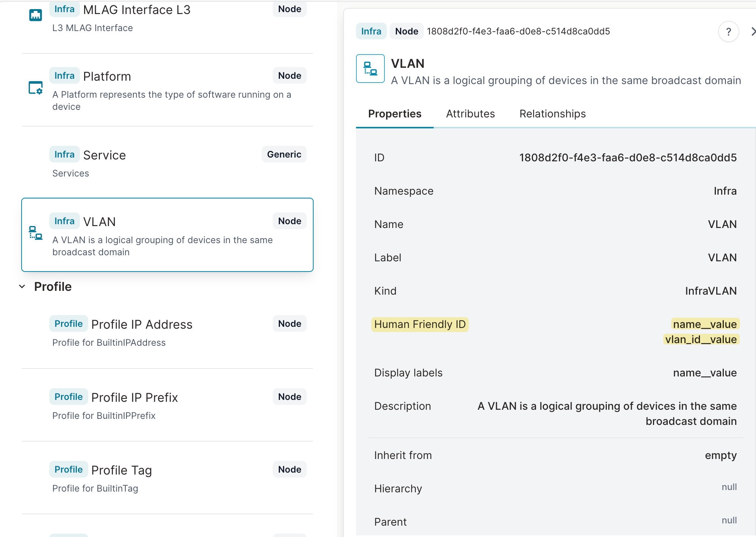Open the Service schema entry
Image resolution: width=756 pixels, height=537 pixels.
[x=167, y=163]
